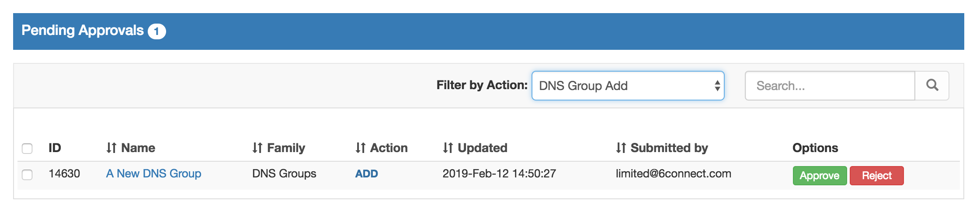980x222 pixels.
Task: Click the limited@6connect.com submitter cell
Action: tap(673, 173)
